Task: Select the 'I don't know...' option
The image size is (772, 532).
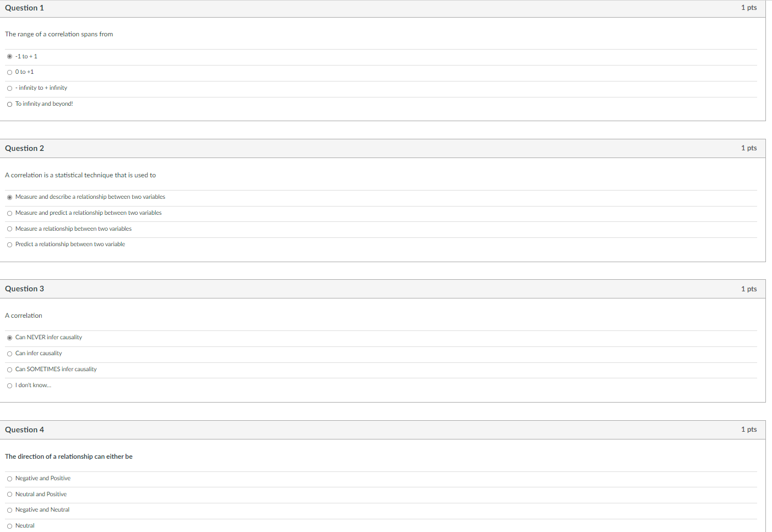Action: (x=9, y=386)
